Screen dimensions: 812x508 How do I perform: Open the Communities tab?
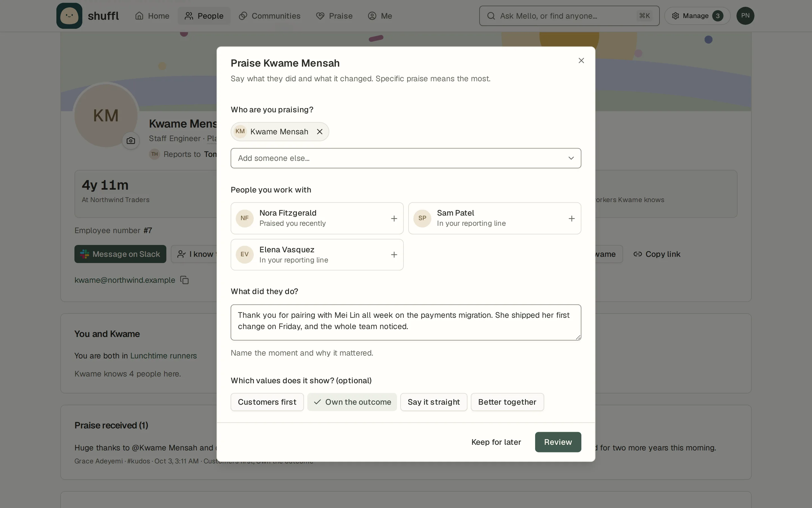pyautogui.click(x=270, y=16)
